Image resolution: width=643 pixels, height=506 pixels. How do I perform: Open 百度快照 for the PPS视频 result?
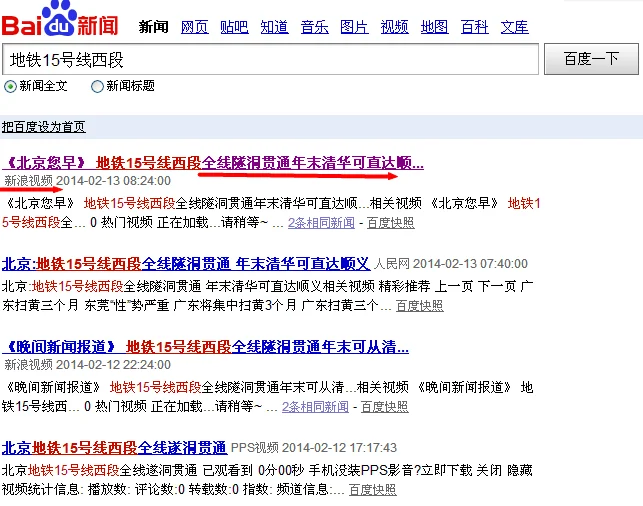[373, 490]
